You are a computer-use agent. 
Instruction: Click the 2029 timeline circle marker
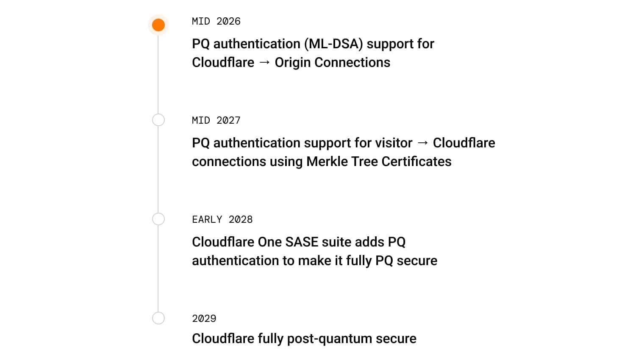coord(158,318)
